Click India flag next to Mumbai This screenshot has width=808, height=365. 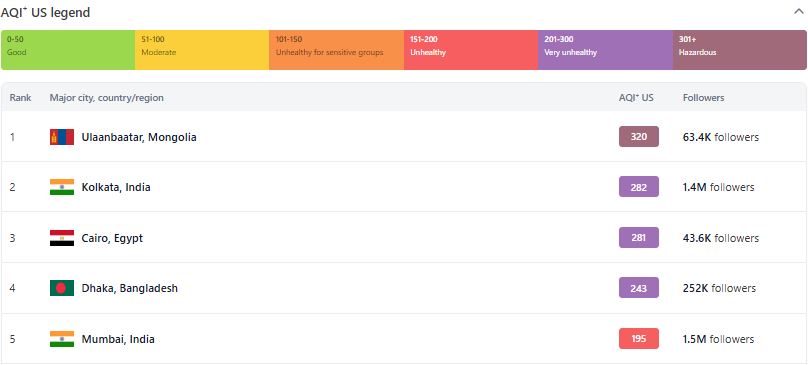[62, 339]
